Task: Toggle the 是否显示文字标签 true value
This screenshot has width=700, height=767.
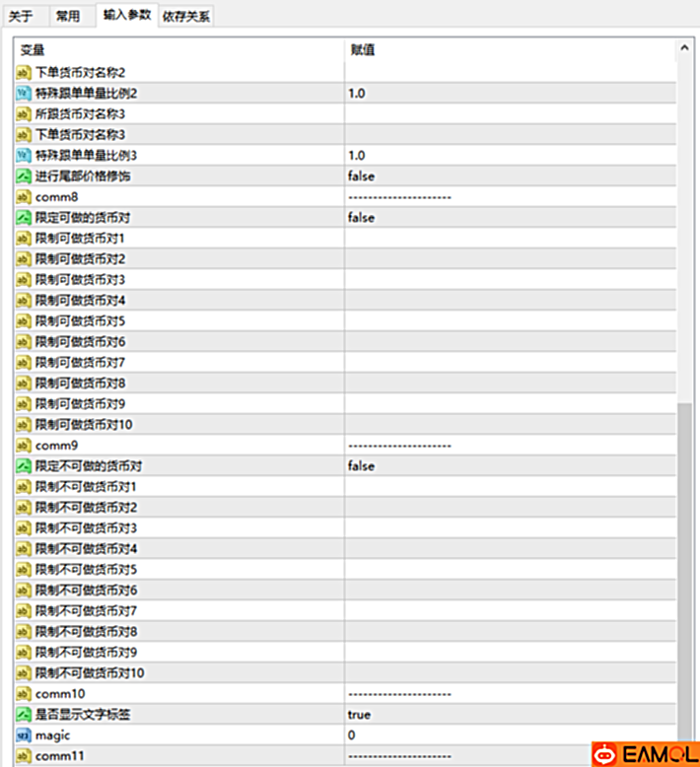Action: point(359,714)
